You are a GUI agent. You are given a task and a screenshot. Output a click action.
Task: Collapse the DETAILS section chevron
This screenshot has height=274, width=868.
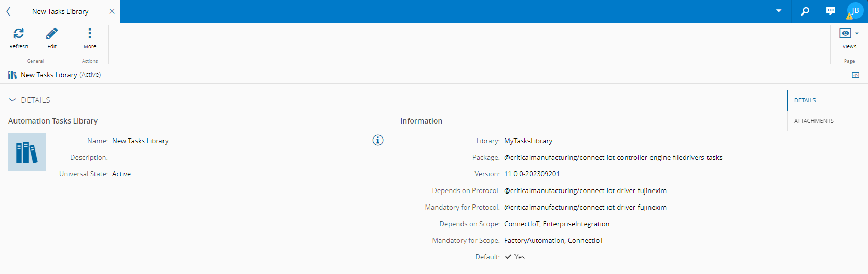[12, 100]
